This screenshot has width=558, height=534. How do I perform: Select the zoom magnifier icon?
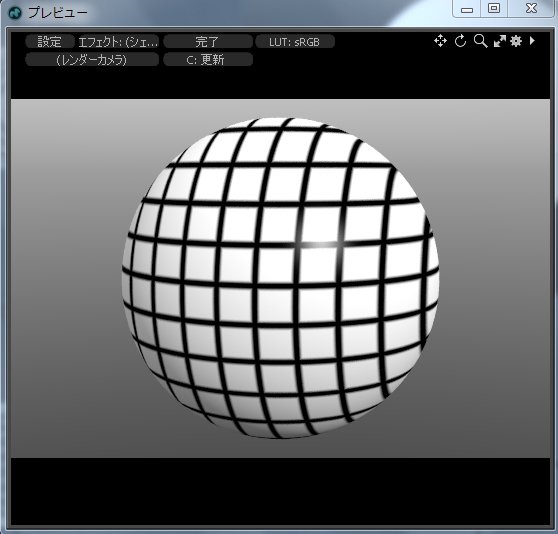(x=480, y=41)
